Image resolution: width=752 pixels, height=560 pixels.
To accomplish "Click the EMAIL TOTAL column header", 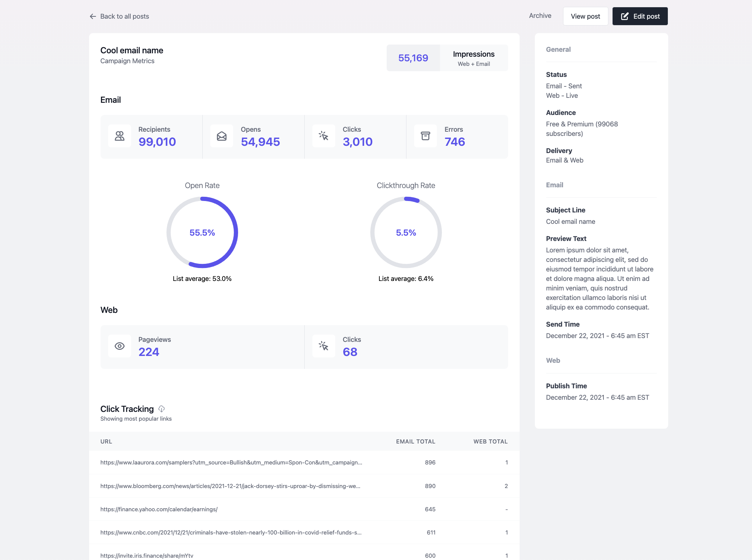I will 415,442.
